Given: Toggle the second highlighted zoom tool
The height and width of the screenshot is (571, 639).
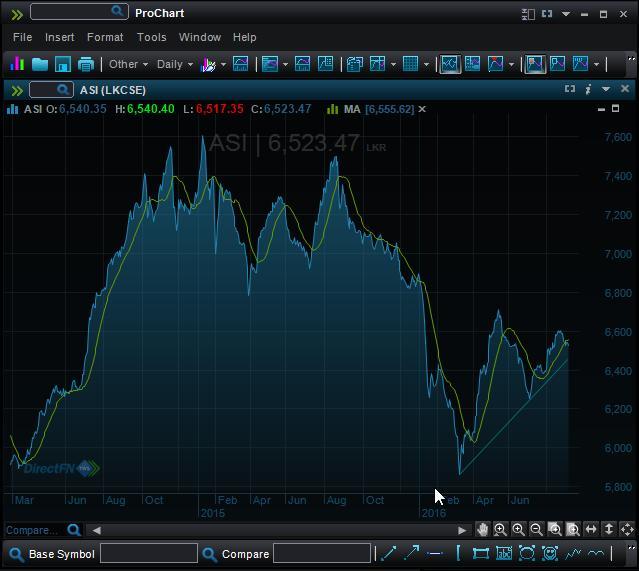Looking at the screenshot, I should [573, 529].
